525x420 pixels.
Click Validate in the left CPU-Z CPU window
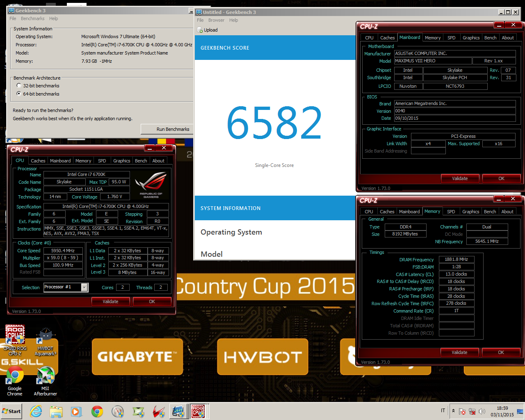point(110,301)
